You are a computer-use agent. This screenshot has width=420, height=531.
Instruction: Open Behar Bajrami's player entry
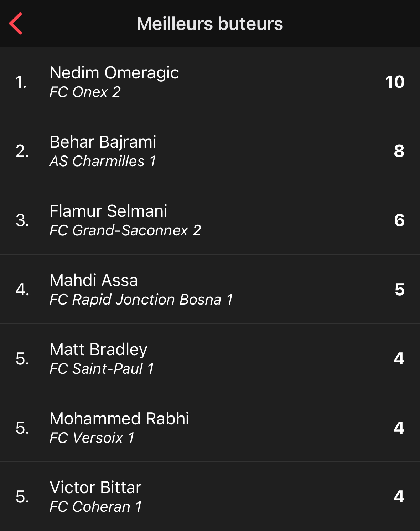pyautogui.click(x=210, y=151)
